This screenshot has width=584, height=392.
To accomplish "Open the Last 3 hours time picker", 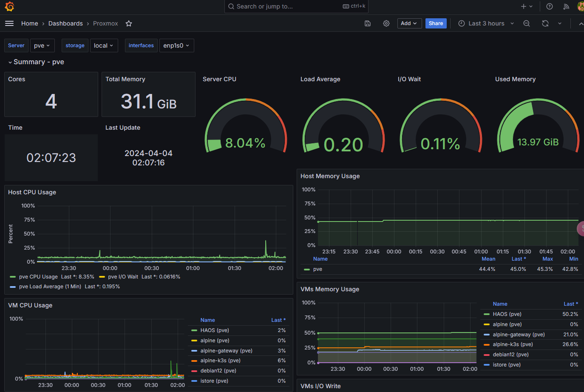I will [x=486, y=23].
